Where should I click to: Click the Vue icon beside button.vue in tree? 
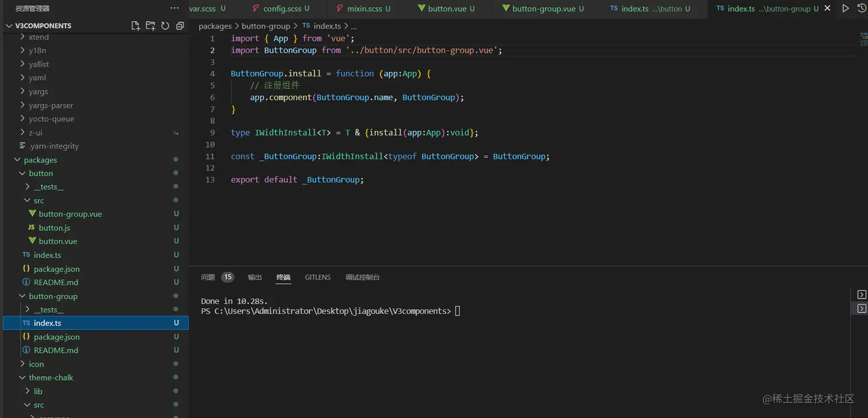[32, 241]
